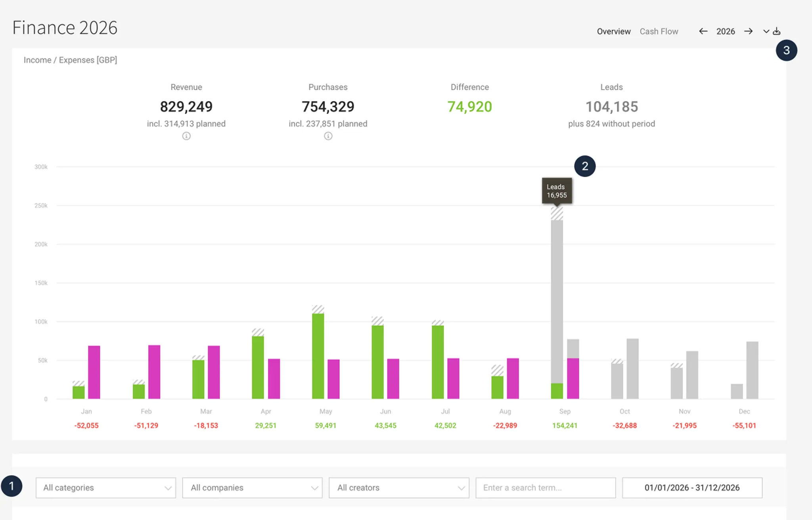Switch to the Cash Flow tab
Image resolution: width=812 pixels, height=520 pixels.
pos(659,31)
